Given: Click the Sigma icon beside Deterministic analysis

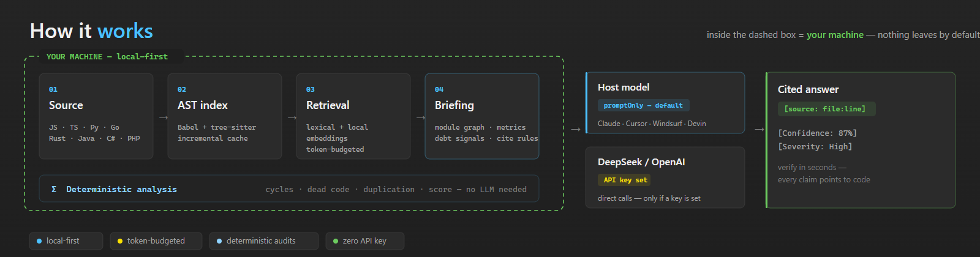Looking at the screenshot, I should coord(54,189).
